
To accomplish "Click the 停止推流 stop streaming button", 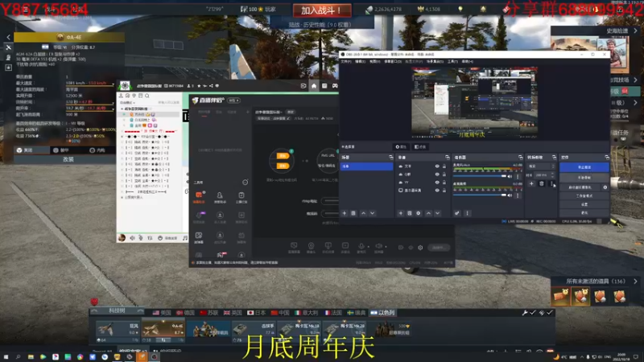I will (584, 167).
